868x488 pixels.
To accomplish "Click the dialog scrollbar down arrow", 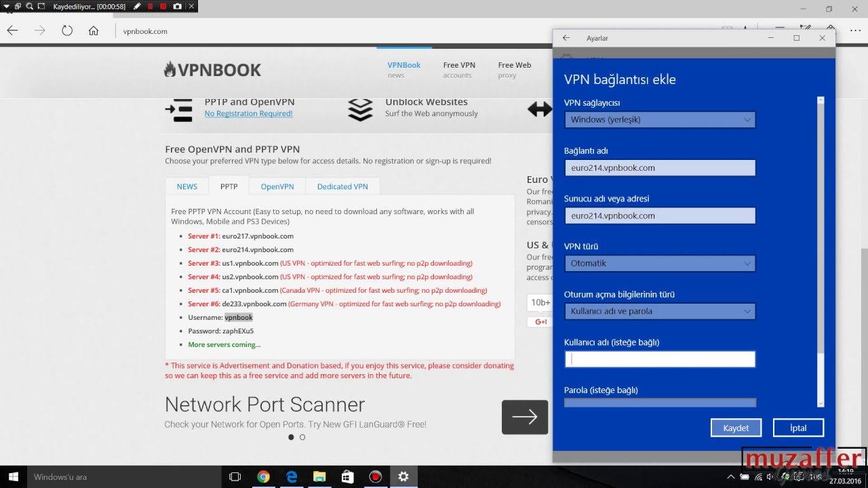I will pos(821,403).
